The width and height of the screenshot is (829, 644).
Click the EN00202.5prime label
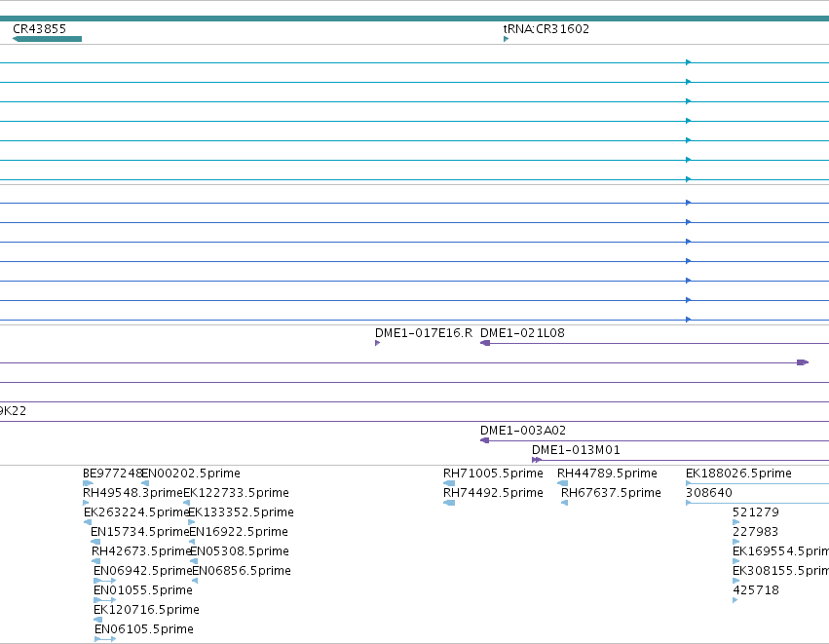[x=191, y=473]
